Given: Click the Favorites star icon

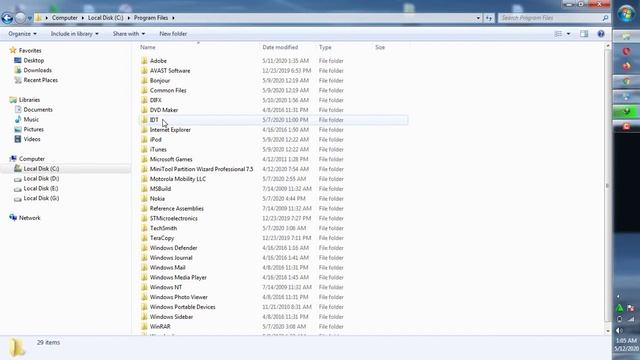Looking at the screenshot, I should click(13, 50).
